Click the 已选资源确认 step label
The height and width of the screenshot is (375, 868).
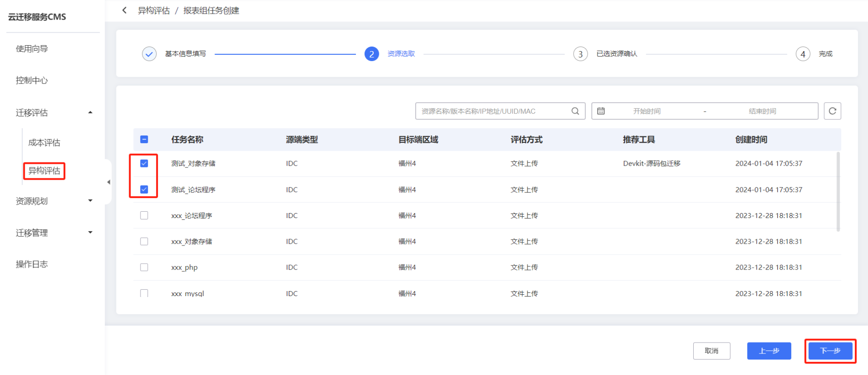coord(617,54)
